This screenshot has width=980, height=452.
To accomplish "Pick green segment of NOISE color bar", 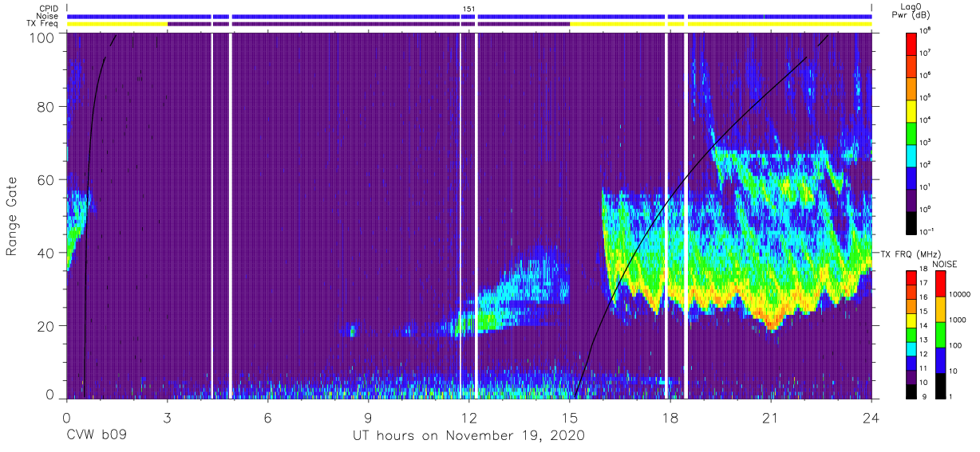I will (x=940, y=335).
